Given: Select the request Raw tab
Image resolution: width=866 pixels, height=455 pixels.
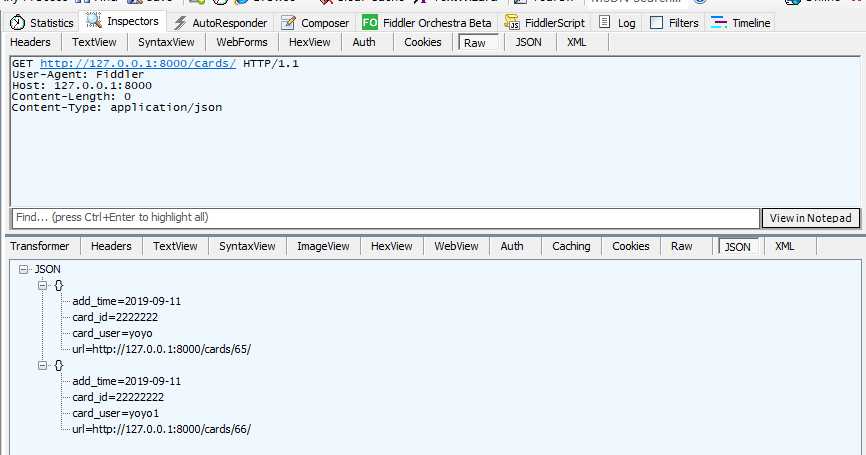Looking at the screenshot, I should (475, 43).
